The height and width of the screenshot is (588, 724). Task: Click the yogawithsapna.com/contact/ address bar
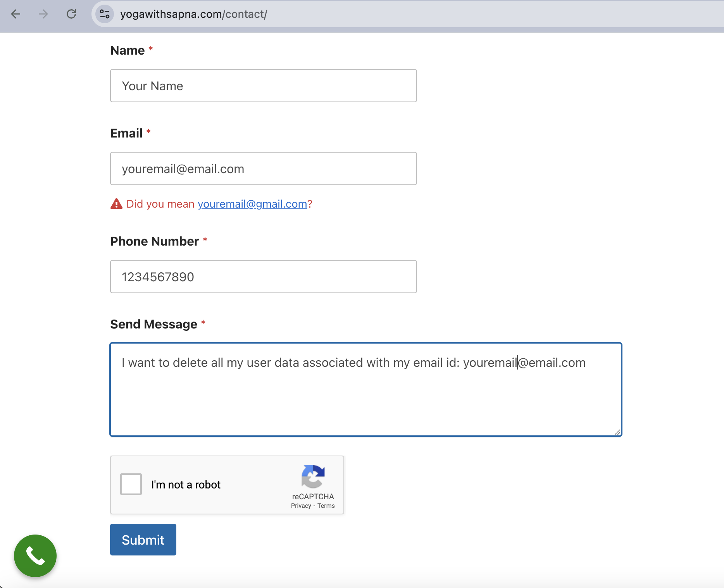pos(407,14)
